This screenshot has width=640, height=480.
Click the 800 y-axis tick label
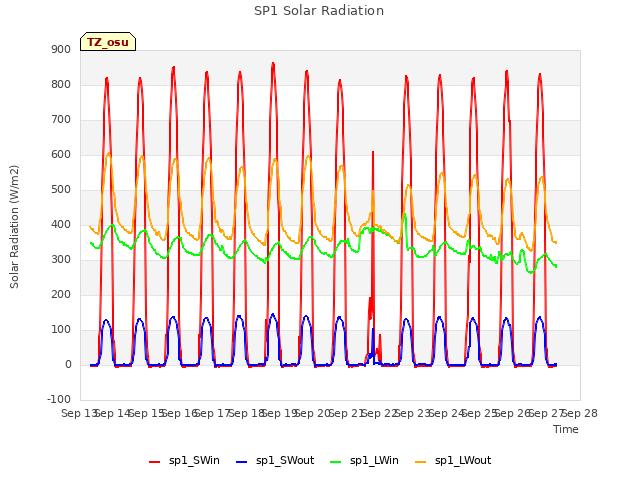(x=61, y=84)
